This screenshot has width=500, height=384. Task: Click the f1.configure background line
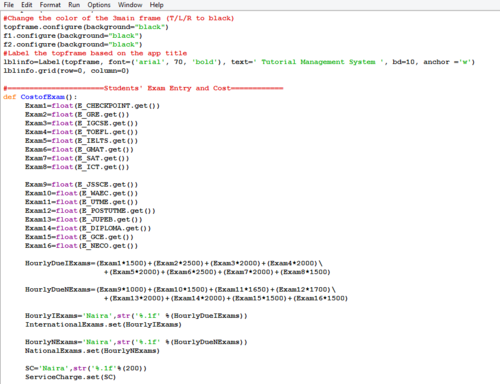[73, 35]
